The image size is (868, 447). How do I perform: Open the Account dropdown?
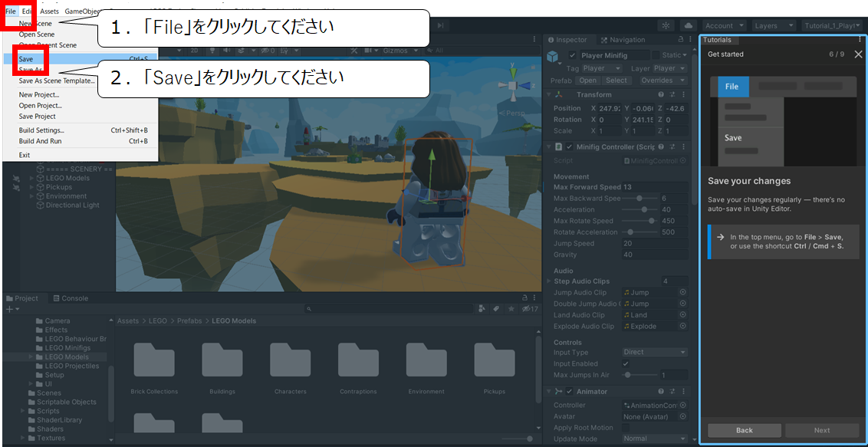(x=724, y=25)
